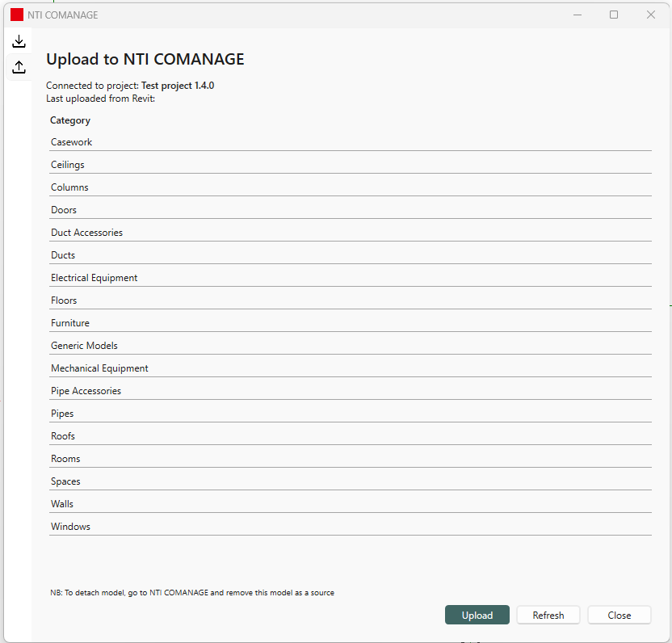Select the Ducts category row

click(x=351, y=255)
